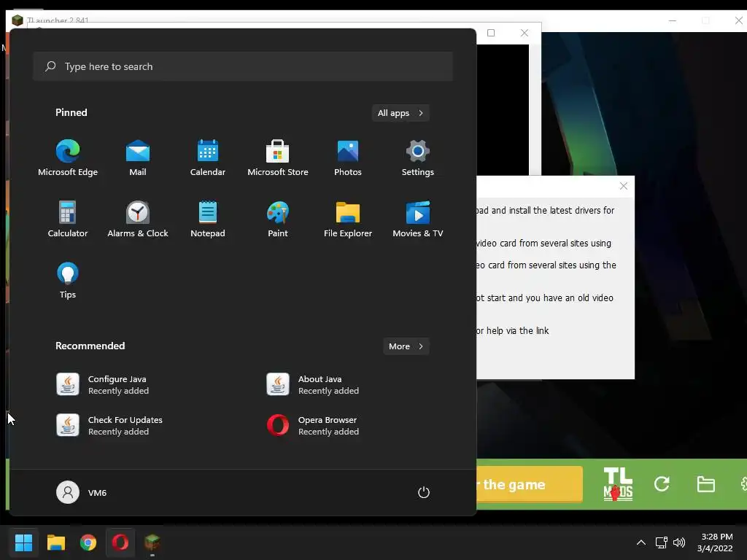Open the folder icon in TLauncher
747x560 pixels.
(705, 484)
